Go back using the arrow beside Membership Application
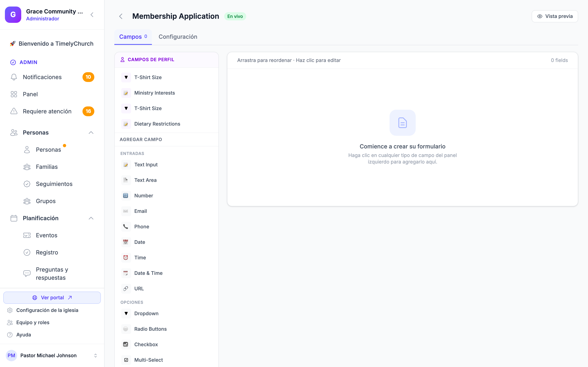Viewport: 588px width, 367px height. coord(121,16)
